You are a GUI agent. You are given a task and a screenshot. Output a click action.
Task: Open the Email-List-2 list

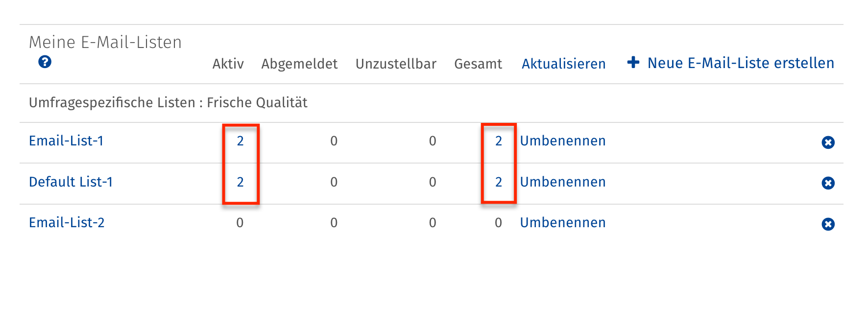(67, 223)
